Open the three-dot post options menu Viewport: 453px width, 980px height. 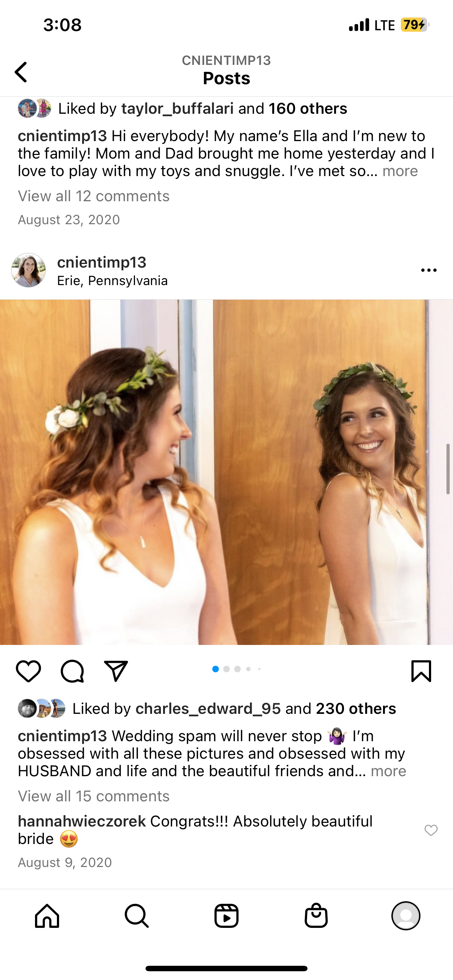click(429, 270)
